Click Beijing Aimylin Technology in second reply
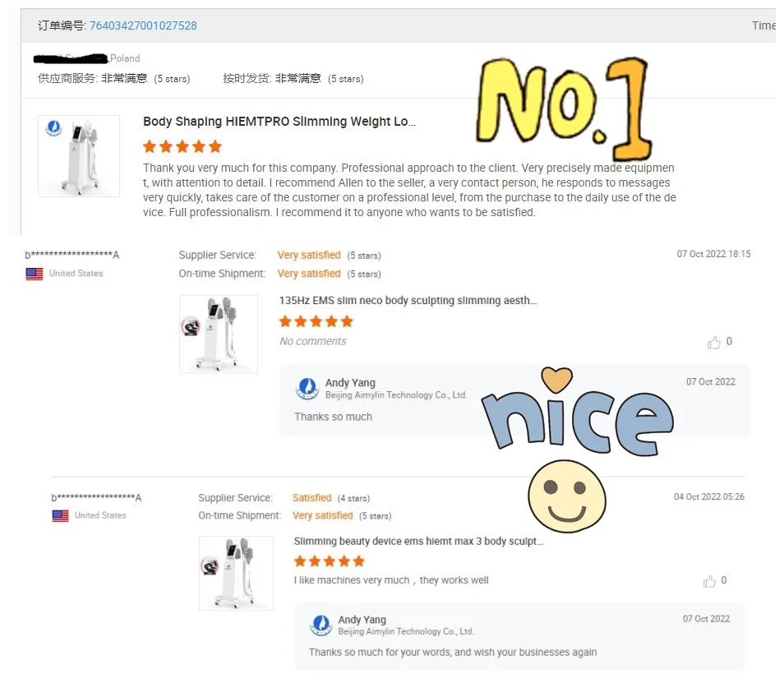The image size is (784, 683). (x=405, y=631)
